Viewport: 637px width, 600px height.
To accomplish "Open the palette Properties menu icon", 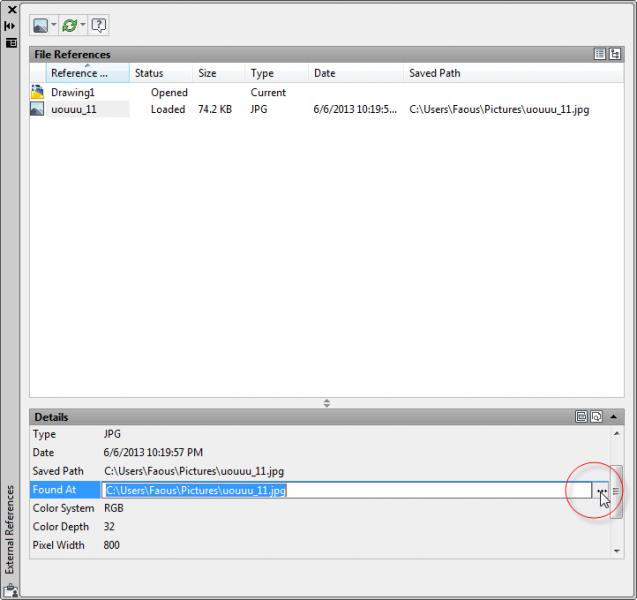I will (x=11, y=42).
